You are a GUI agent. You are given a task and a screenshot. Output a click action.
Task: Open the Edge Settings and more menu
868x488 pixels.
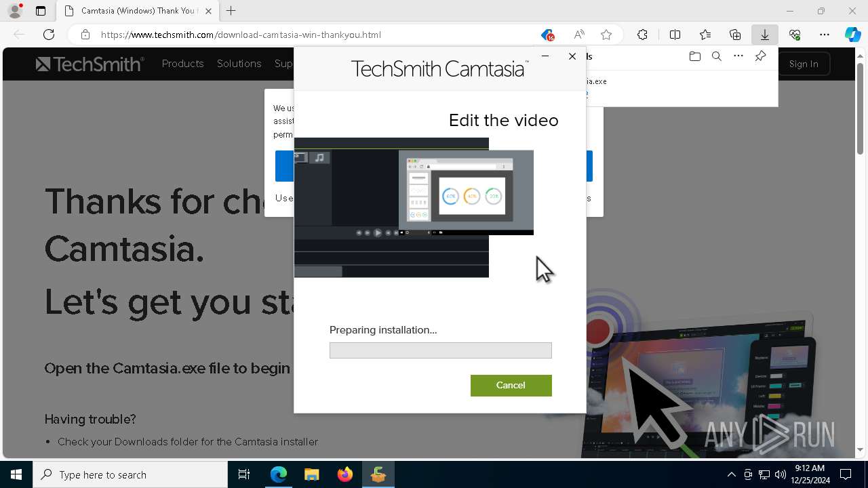tap(825, 35)
